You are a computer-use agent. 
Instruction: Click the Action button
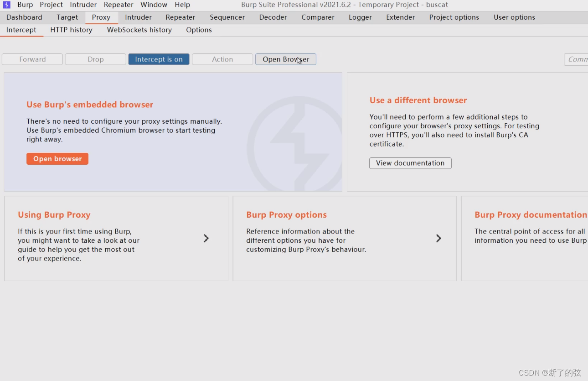coord(222,59)
